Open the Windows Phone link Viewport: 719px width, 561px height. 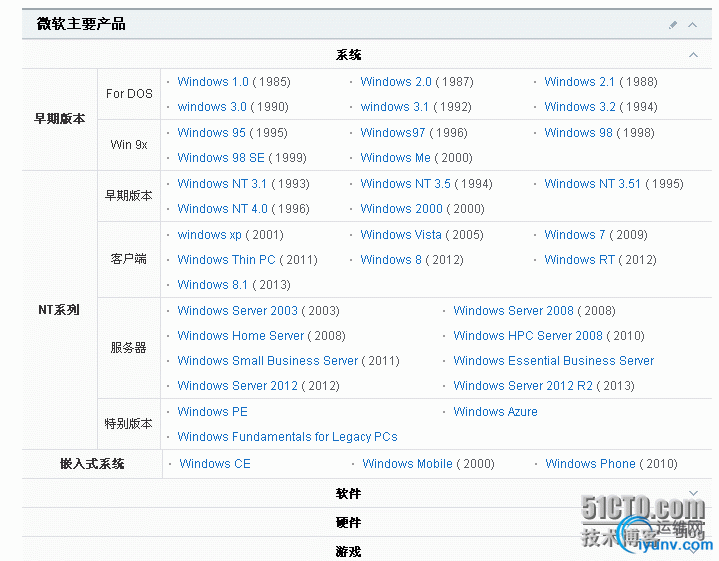click(590, 464)
